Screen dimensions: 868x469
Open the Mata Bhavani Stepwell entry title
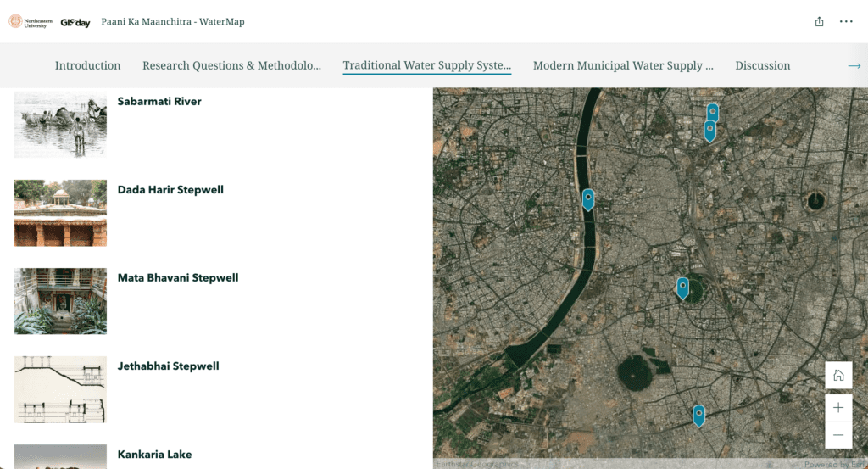point(178,277)
